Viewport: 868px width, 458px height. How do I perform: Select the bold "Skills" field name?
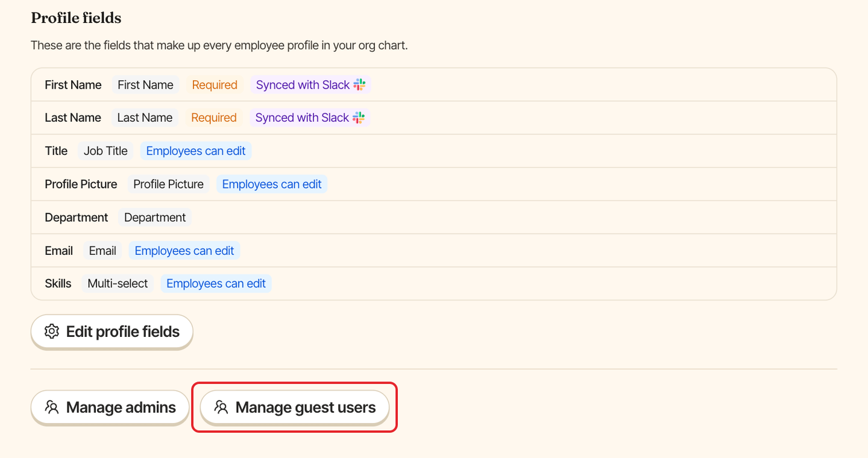tap(58, 283)
